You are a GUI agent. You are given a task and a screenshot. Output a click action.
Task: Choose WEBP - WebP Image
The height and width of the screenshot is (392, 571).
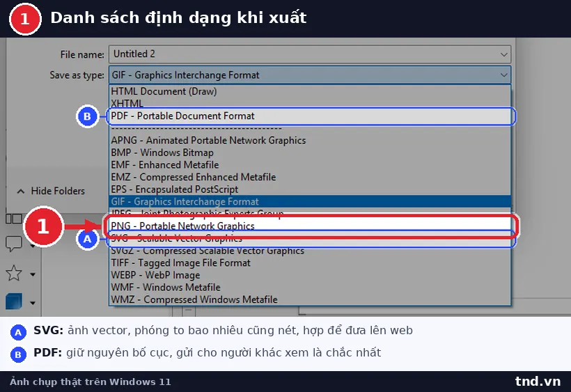pos(310,275)
